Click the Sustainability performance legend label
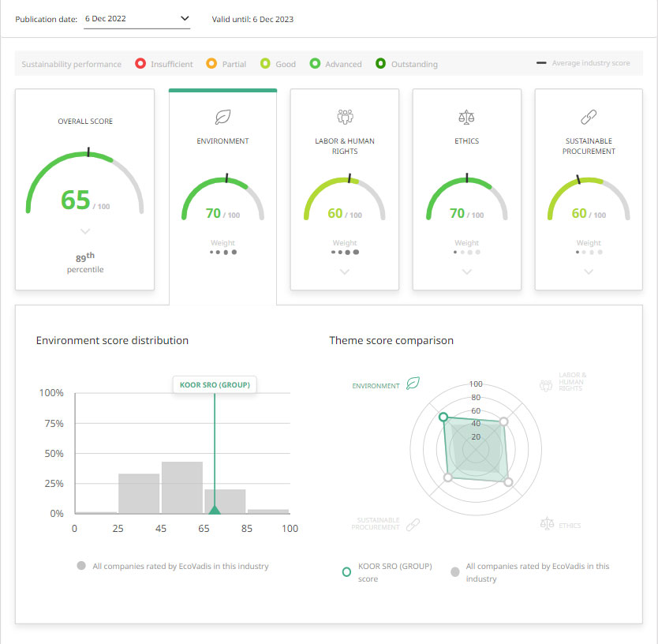This screenshot has height=644, width=658. point(71,64)
